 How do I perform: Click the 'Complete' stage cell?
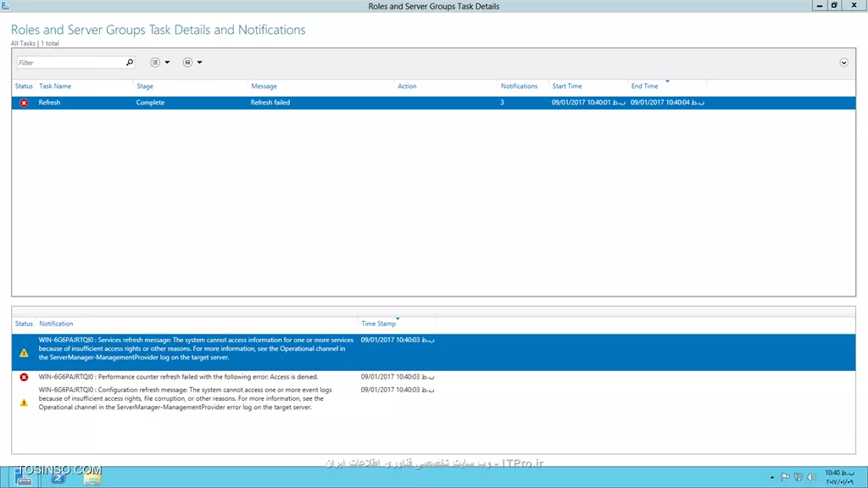pyautogui.click(x=151, y=103)
